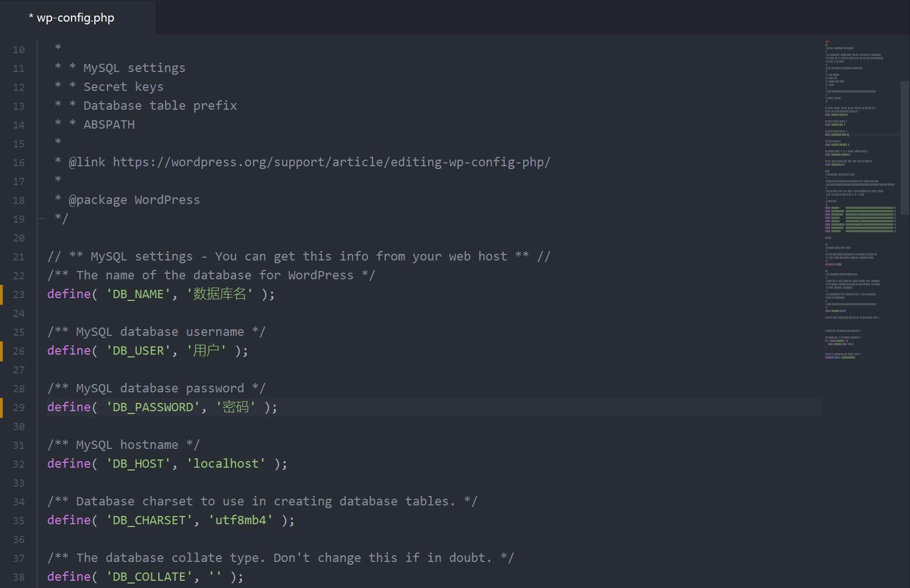The image size is (910, 588).
Task: Click the modified marker beside line 26
Action: 2,351
